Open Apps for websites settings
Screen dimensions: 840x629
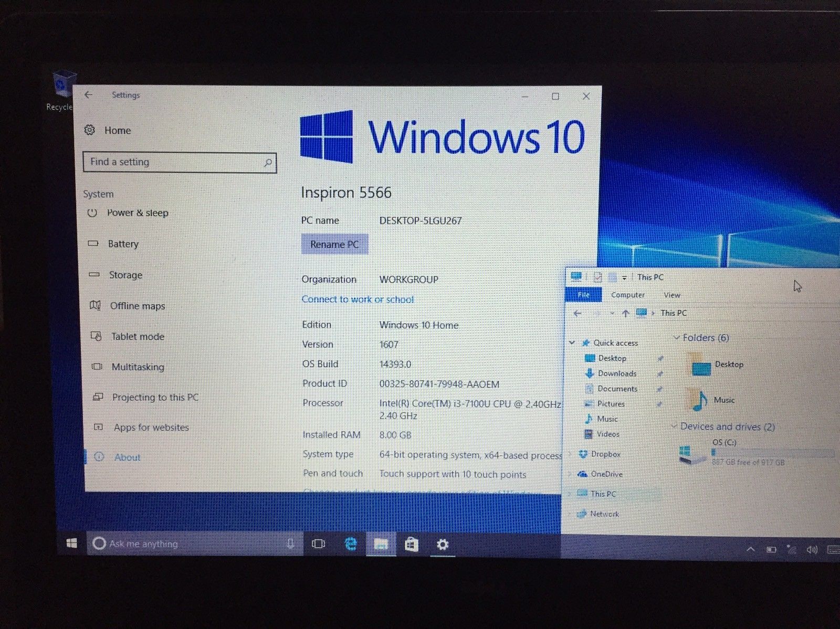(x=141, y=427)
